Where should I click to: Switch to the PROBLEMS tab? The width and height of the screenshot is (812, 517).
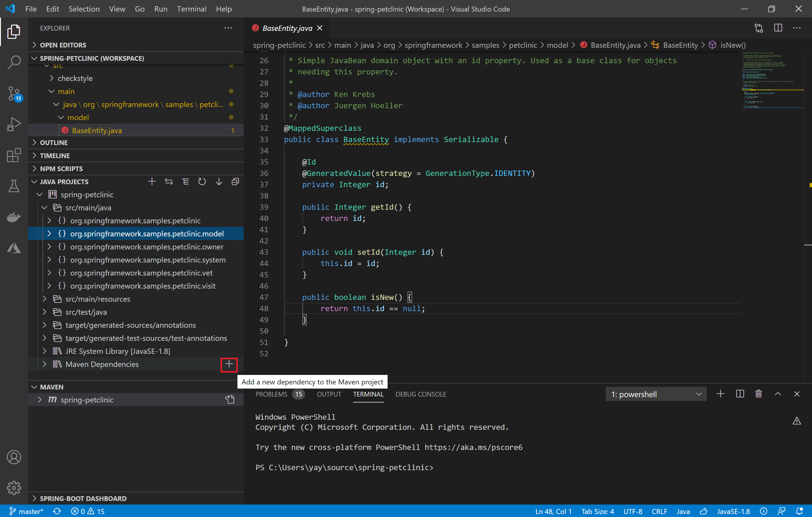coord(271,394)
